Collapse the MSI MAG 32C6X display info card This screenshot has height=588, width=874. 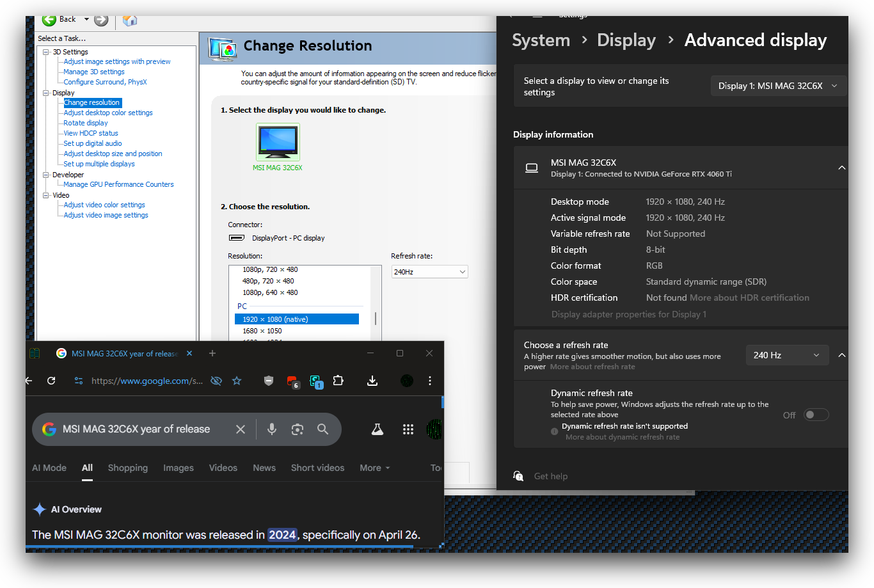[842, 168]
